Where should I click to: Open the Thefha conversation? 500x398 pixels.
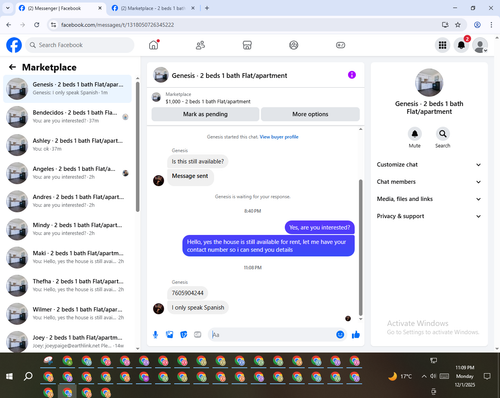click(67, 285)
